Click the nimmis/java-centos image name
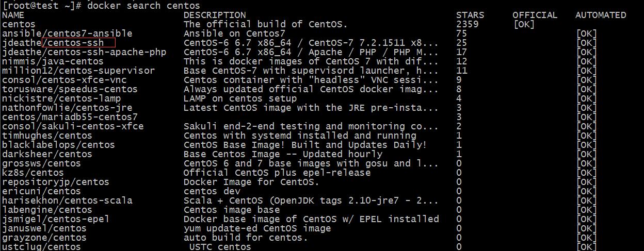This screenshot has width=644, height=251. pos(53,61)
